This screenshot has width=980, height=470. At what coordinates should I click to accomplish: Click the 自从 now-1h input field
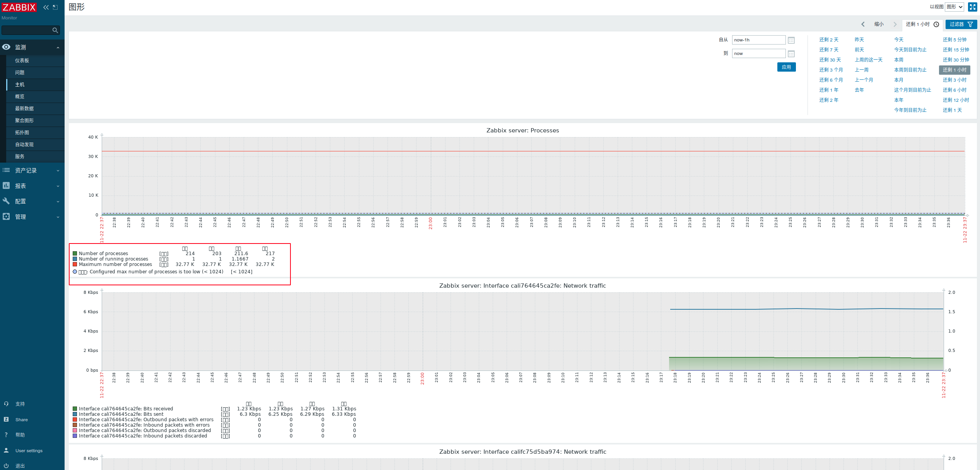(x=759, y=40)
